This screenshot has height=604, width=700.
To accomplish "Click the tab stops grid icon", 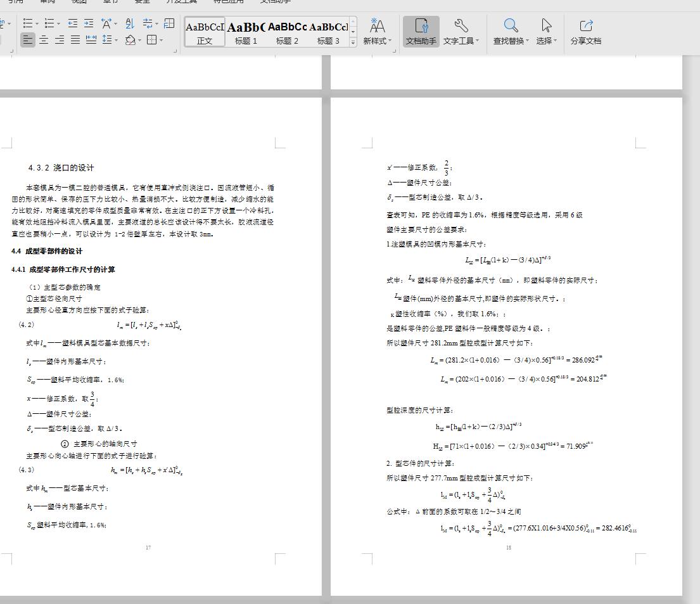I will tap(169, 23).
